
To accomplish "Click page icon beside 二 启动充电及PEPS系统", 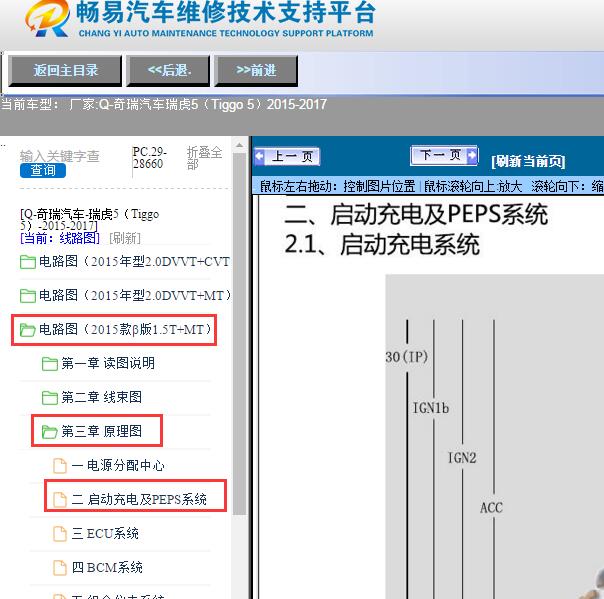I will tap(60, 500).
